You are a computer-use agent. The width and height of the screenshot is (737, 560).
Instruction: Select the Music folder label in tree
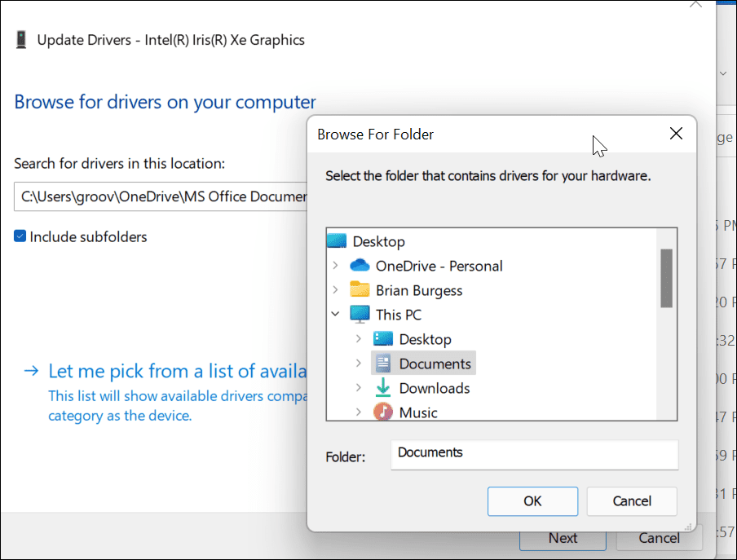(x=418, y=412)
